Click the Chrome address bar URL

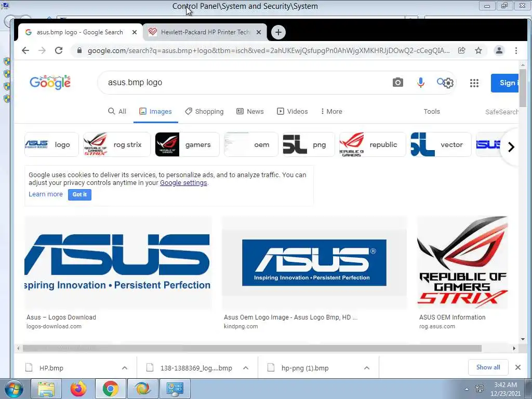click(269, 50)
